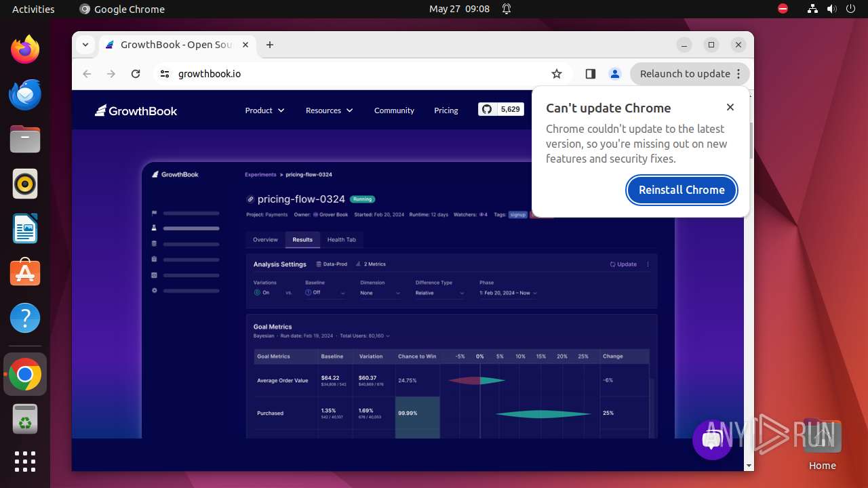Show all applications grid
The height and width of the screenshot is (488, 868).
click(25, 462)
